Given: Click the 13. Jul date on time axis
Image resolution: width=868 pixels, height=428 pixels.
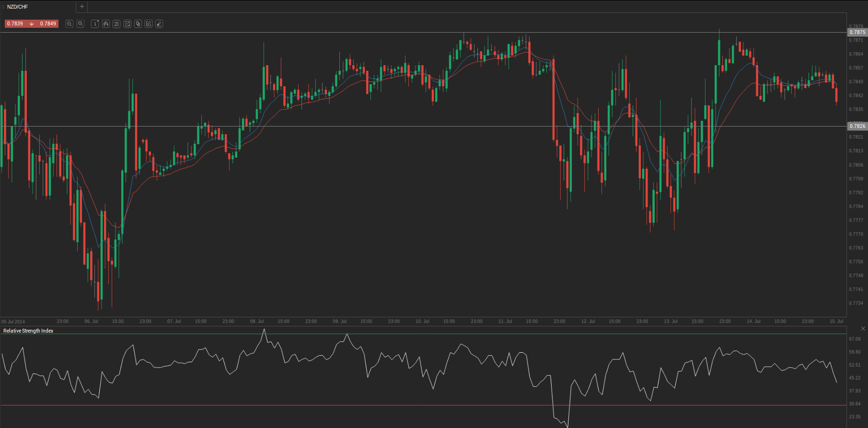Looking at the screenshot, I should click(671, 321).
